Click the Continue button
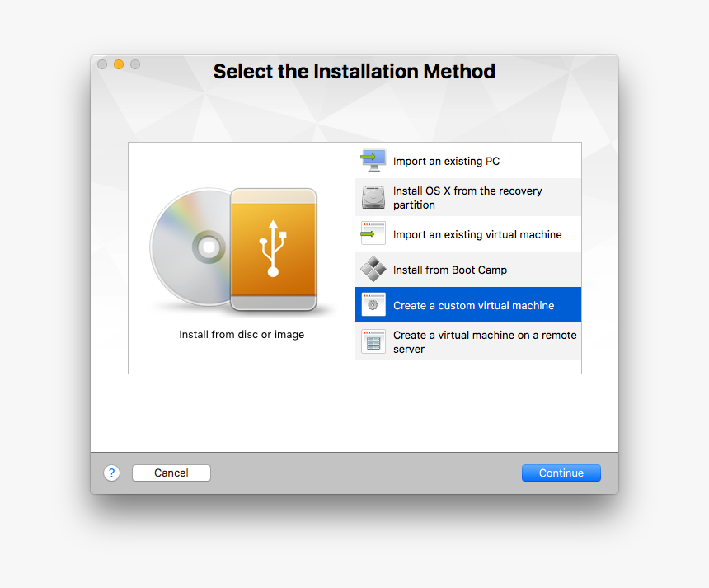 561,473
